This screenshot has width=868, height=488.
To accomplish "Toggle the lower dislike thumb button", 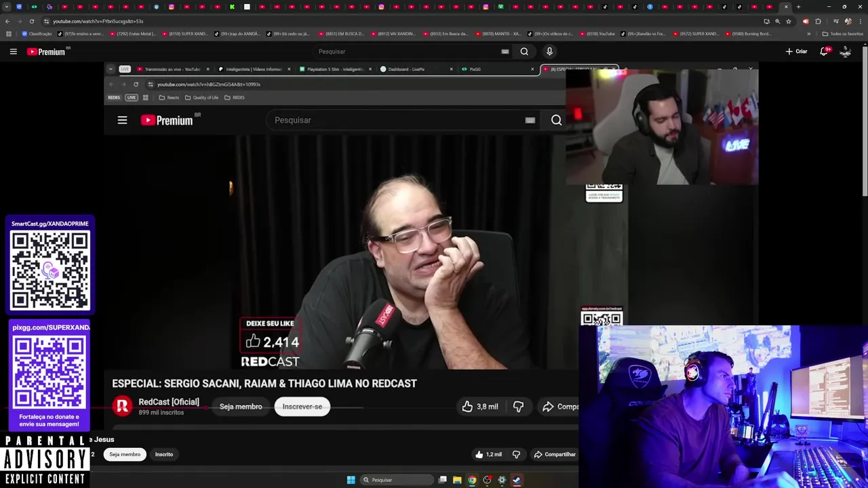I will [x=516, y=454].
